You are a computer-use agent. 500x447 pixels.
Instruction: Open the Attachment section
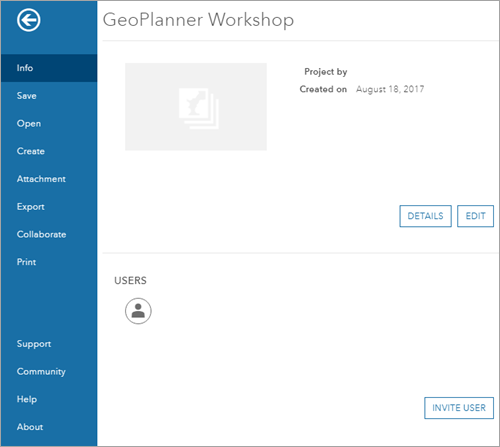(49, 179)
